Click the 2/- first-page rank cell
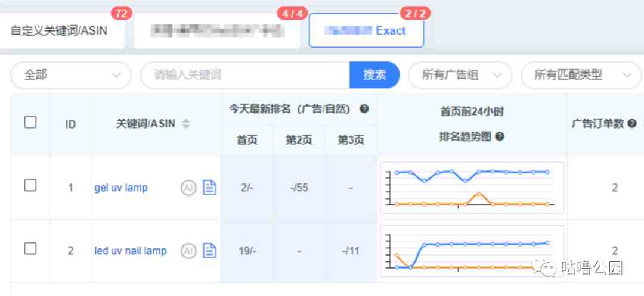The image size is (644, 296). (247, 188)
